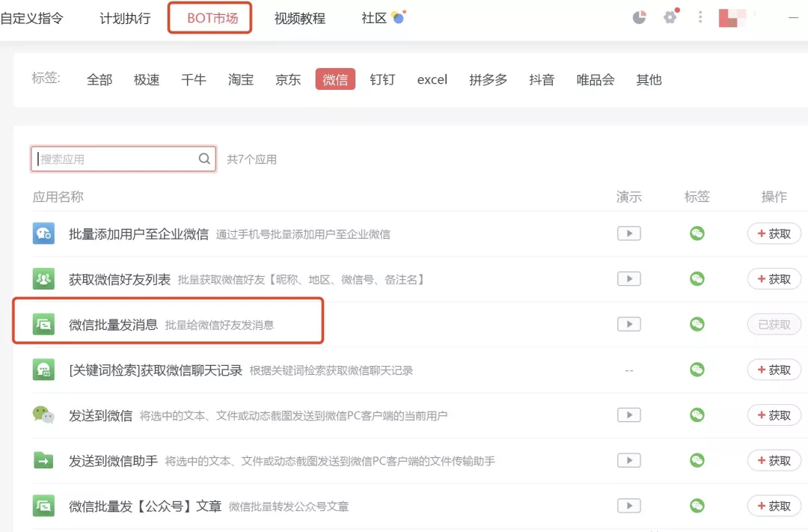Filter by the 全部 tag
Viewport: 808px width, 532px height.
point(100,79)
